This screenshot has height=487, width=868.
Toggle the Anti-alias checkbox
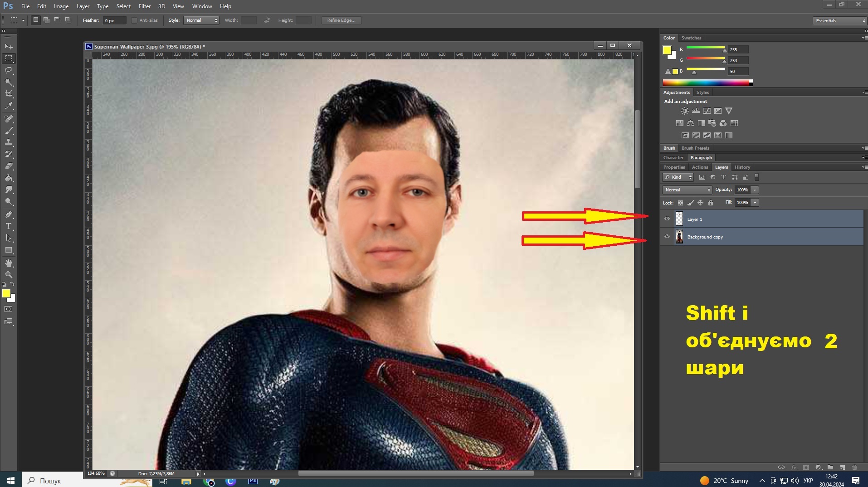[x=134, y=20]
